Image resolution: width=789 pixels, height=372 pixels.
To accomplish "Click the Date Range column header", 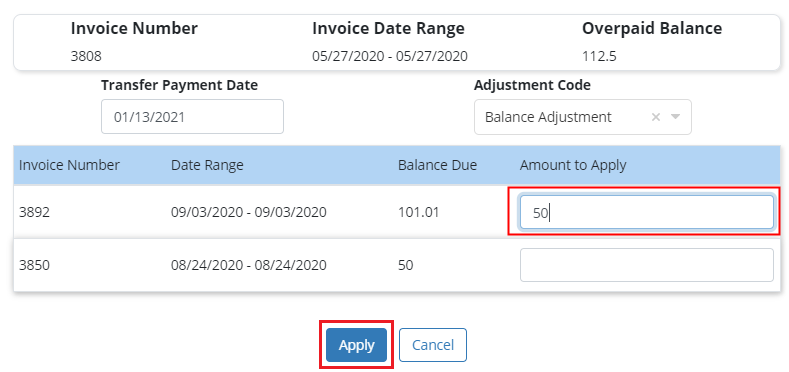I will coord(207,165).
